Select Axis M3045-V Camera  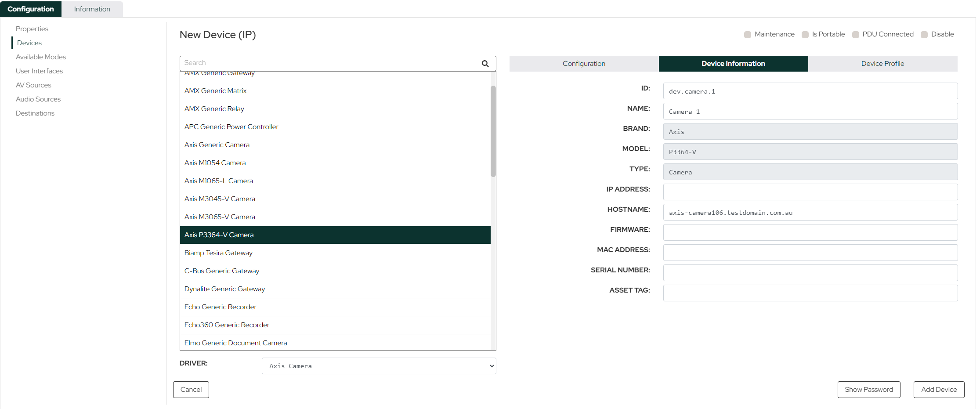[x=335, y=199]
